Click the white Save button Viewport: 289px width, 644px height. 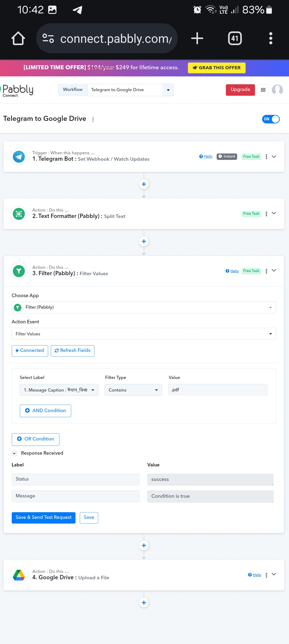pyautogui.click(x=89, y=518)
